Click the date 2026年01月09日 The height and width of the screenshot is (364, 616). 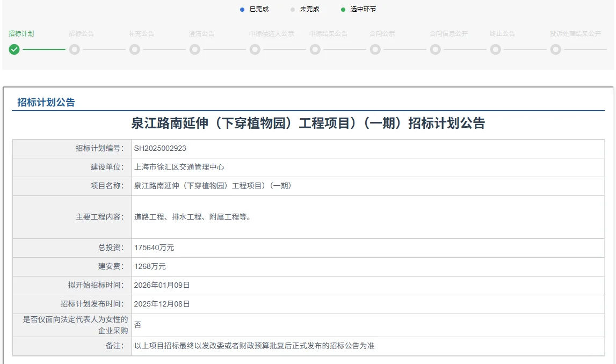(x=162, y=286)
